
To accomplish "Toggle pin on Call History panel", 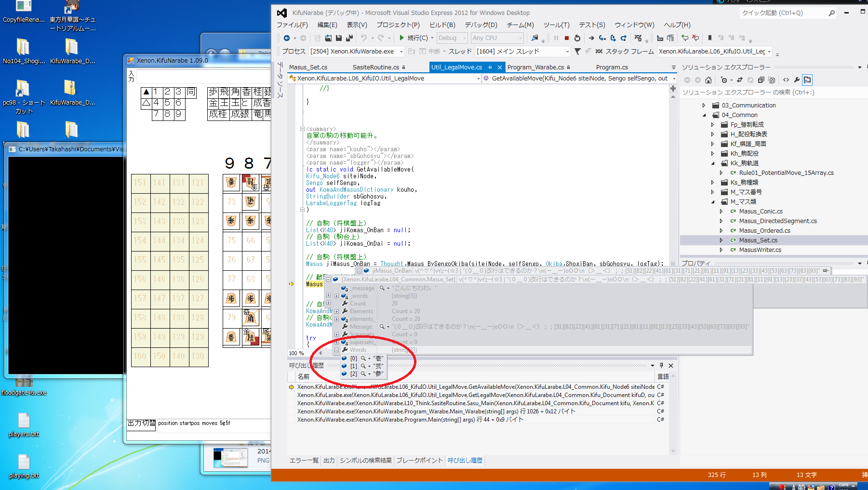I will click(661, 365).
